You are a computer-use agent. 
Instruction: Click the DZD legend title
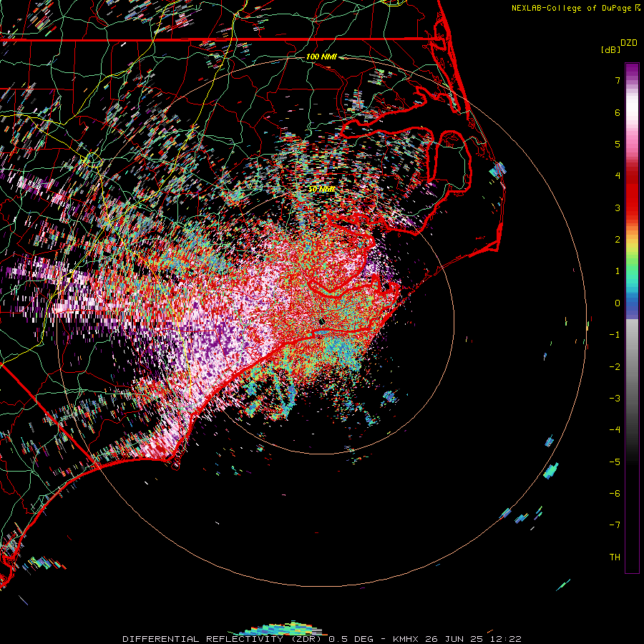[x=629, y=43]
